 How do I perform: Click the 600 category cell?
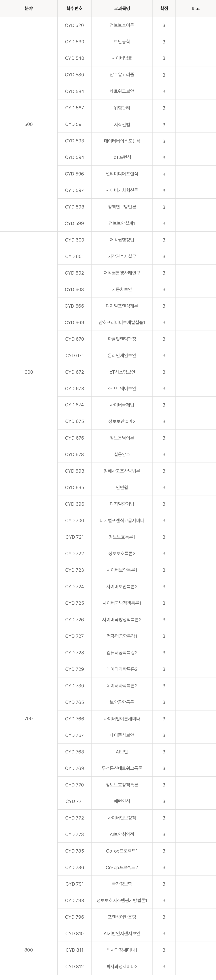pyautogui.click(x=29, y=372)
